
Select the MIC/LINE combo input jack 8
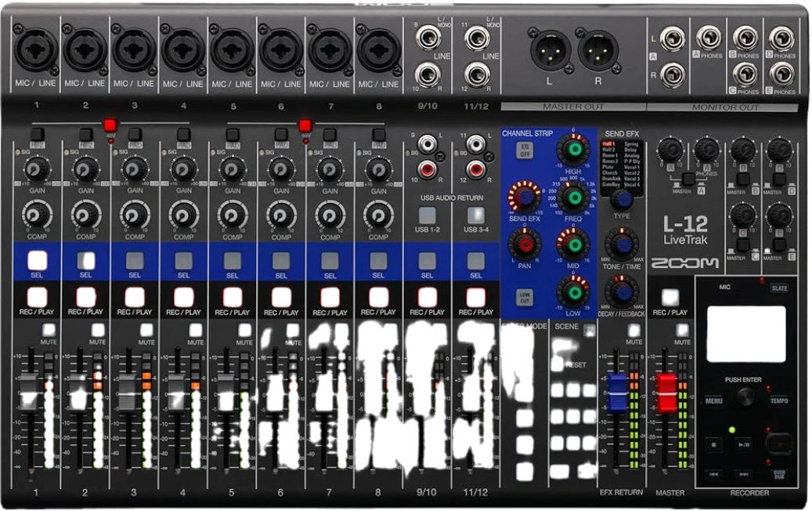(378, 51)
